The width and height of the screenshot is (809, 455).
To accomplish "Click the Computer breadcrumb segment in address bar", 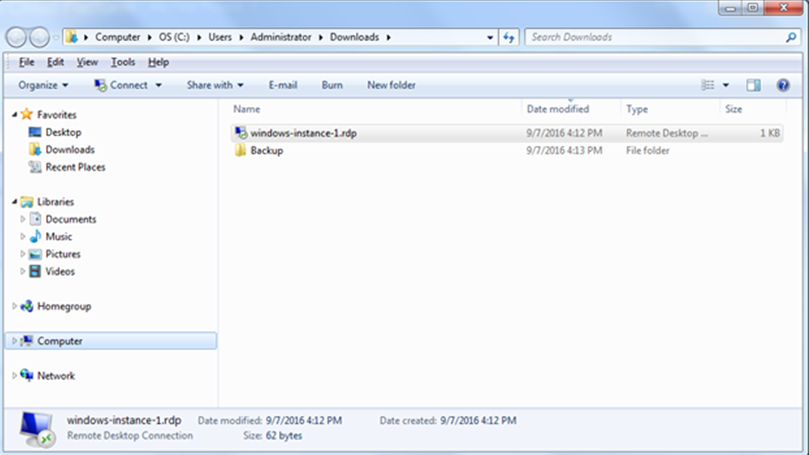I will (x=118, y=37).
